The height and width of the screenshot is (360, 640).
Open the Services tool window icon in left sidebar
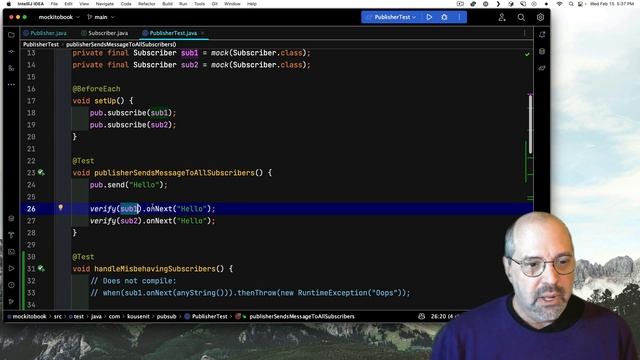(x=11, y=218)
